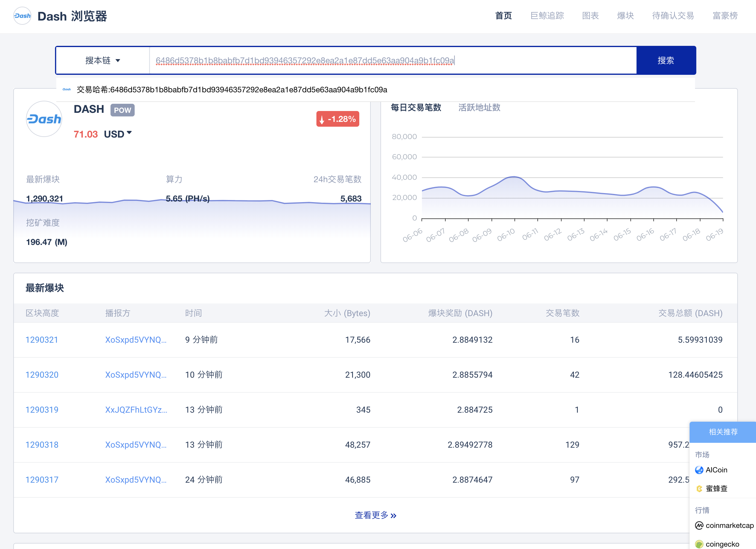Open miner XoSxpd5VYNQ... for block 1290318
The image size is (756, 549).
[x=136, y=445]
